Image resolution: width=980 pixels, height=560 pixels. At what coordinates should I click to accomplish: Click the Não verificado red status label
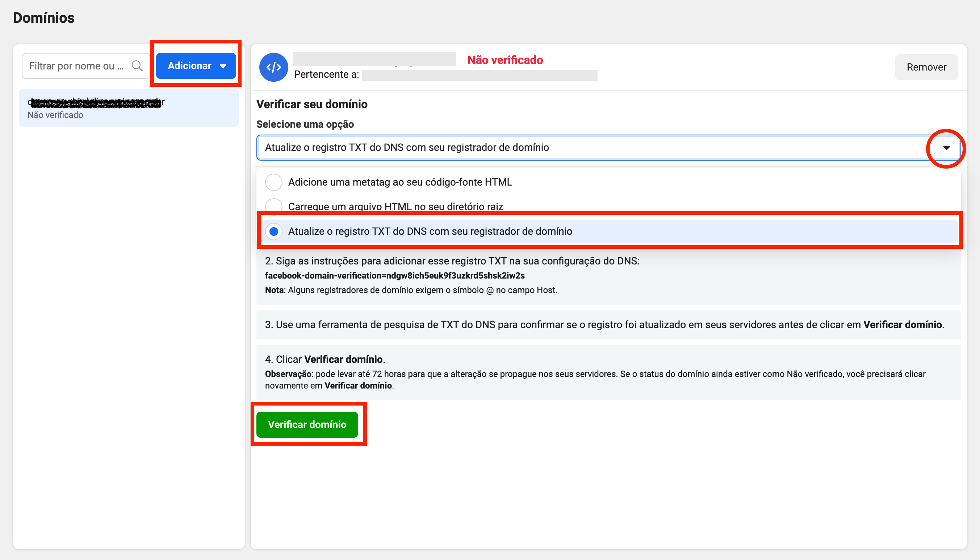pyautogui.click(x=505, y=60)
